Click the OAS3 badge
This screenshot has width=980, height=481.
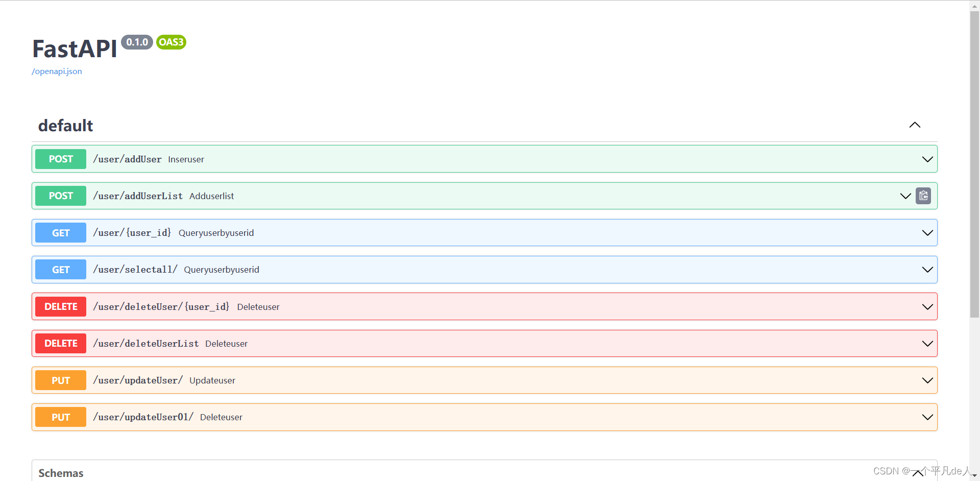(171, 42)
